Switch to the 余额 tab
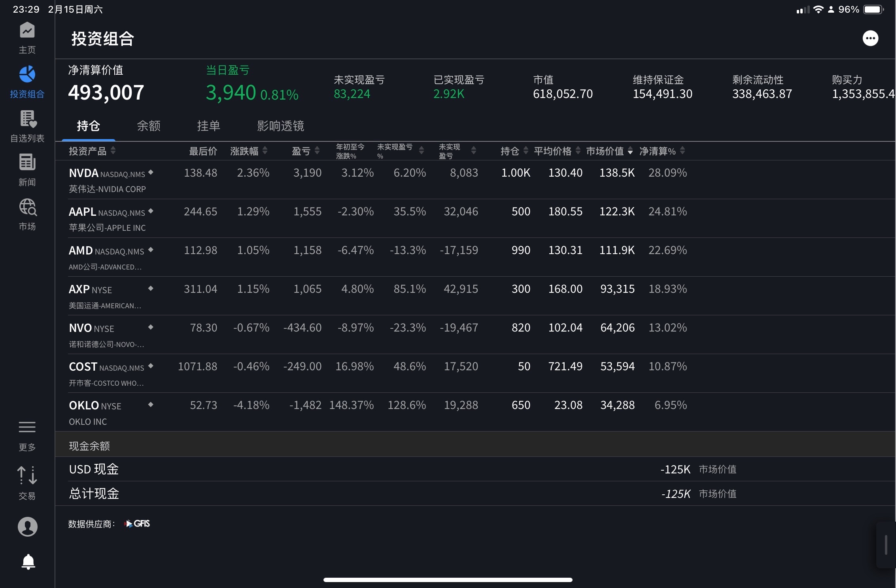This screenshot has height=588, width=896. pos(148,126)
